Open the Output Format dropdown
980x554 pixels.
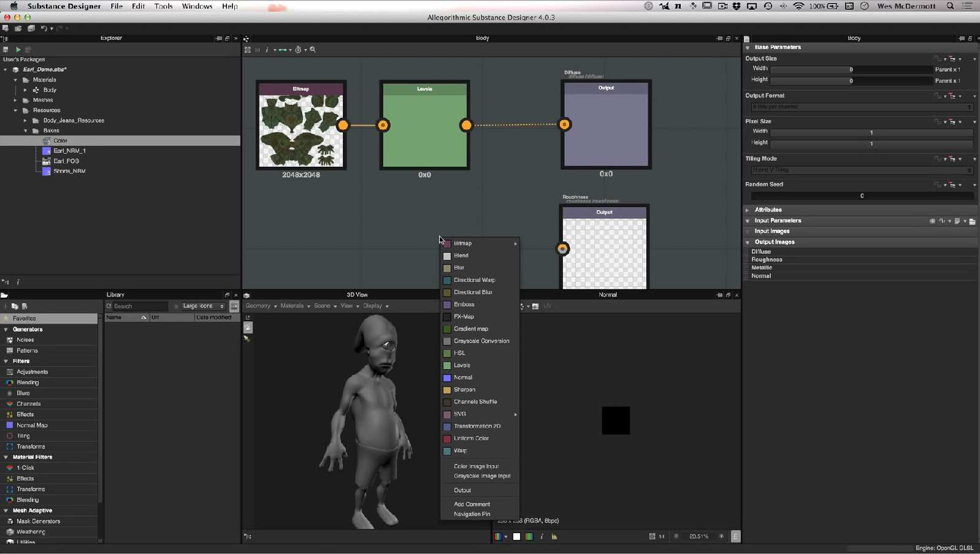[x=862, y=107]
